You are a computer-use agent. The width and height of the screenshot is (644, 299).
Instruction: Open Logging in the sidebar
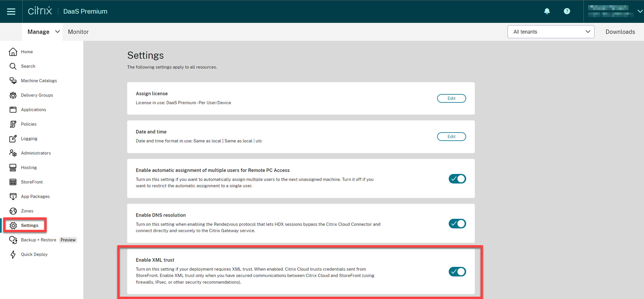29,139
